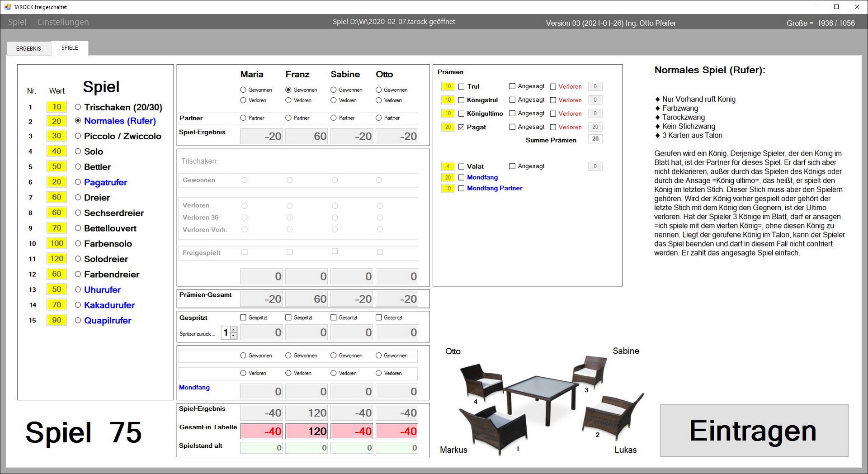Select the Quapilrufer game option
Screen dimensions: 868x474
[78, 320]
